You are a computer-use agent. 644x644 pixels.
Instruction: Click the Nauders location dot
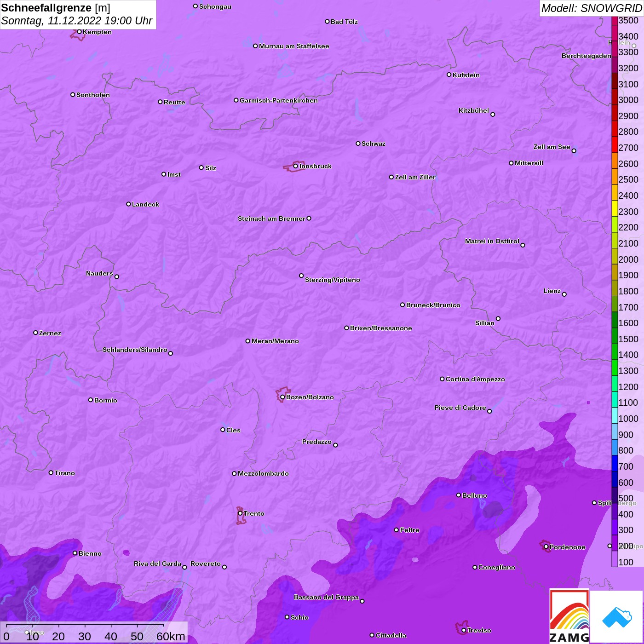[117, 277]
